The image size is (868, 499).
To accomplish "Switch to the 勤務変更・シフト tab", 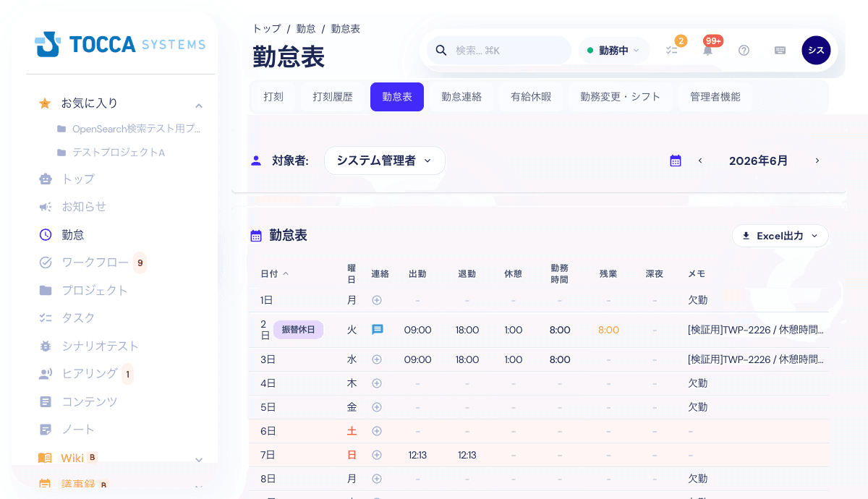I will [621, 97].
